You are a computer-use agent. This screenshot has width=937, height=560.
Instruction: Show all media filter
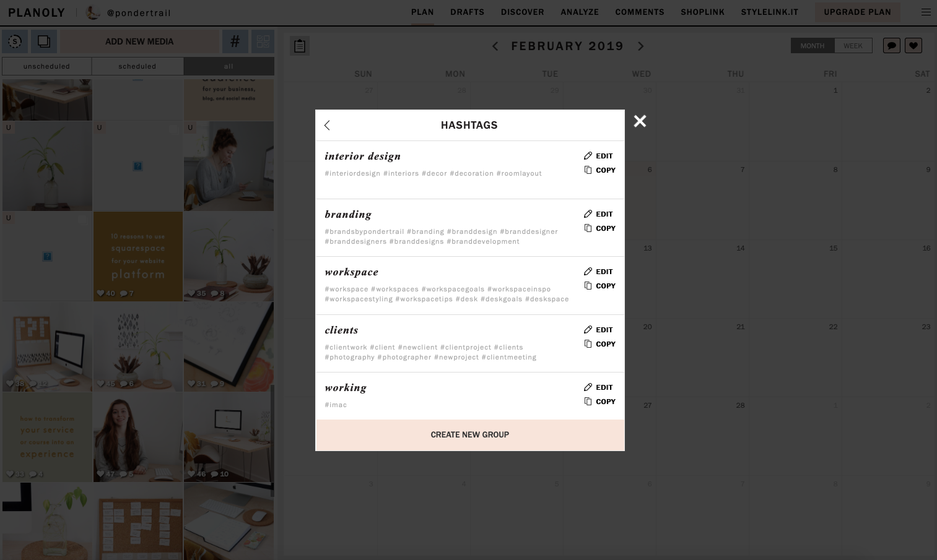[x=229, y=66]
